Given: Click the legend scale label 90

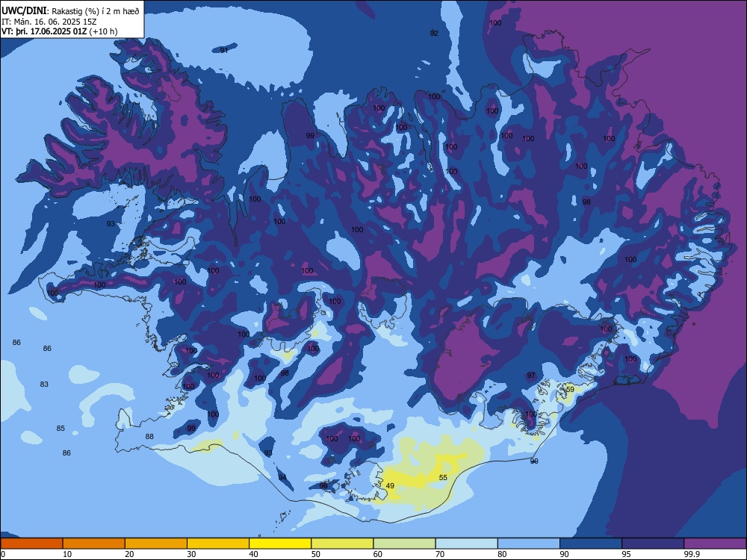Looking at the screenshot, I should pos(564,554).
